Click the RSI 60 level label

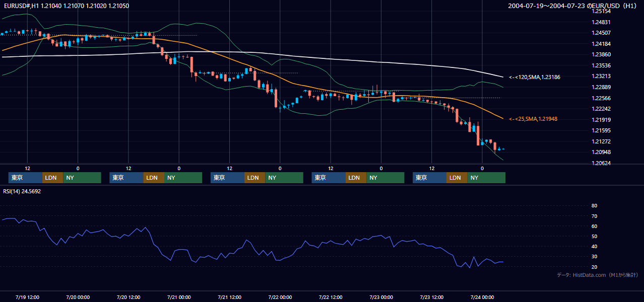click(594, 226)
